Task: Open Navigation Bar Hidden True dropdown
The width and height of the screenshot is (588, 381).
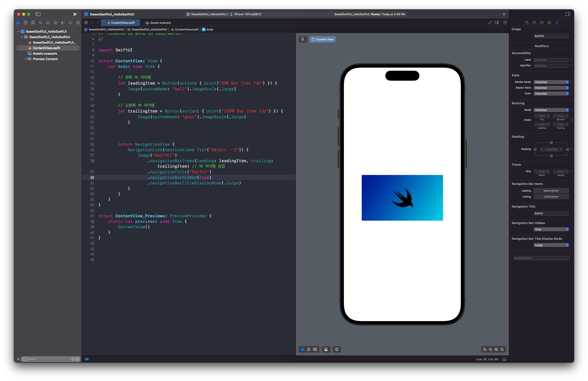Action: coord(551,229)
